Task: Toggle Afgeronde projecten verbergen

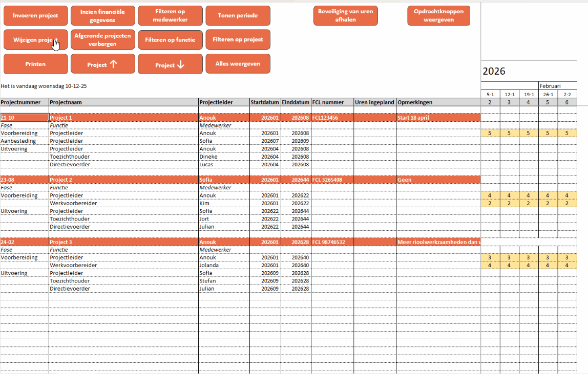Action: (x=102, y=39)
